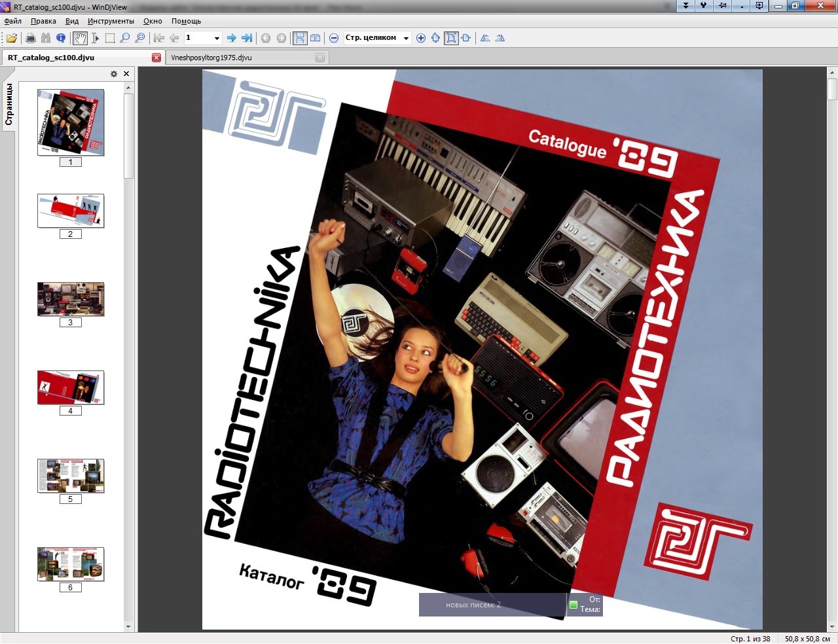Show document info via blue info icon
Image resolution: width=838 pixels, height=644 pixels.
click(61, 38)
